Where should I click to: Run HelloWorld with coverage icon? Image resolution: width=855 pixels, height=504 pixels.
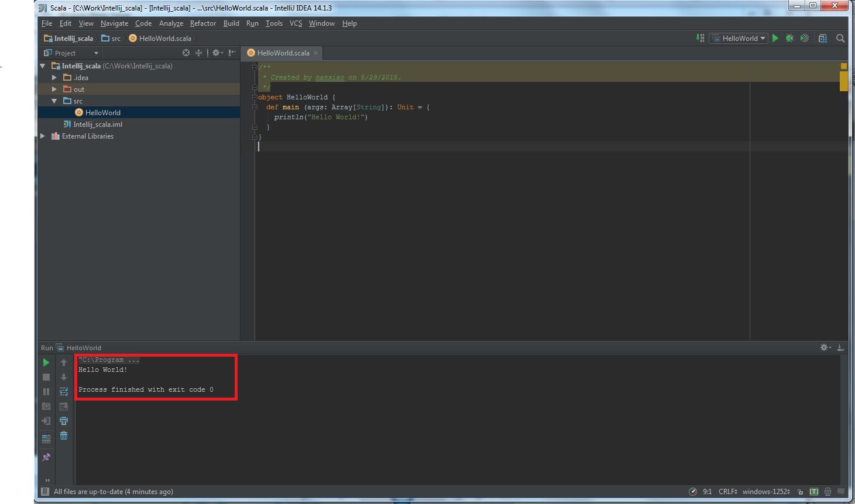(x=805, y=38)
